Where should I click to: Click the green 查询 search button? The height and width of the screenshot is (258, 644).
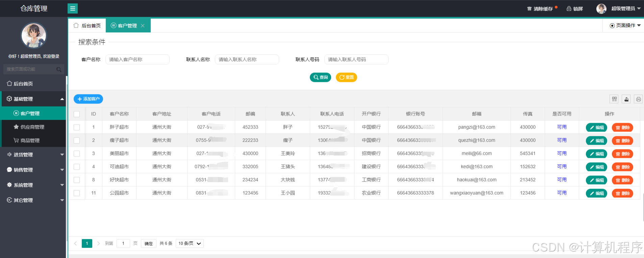(320, 77)
